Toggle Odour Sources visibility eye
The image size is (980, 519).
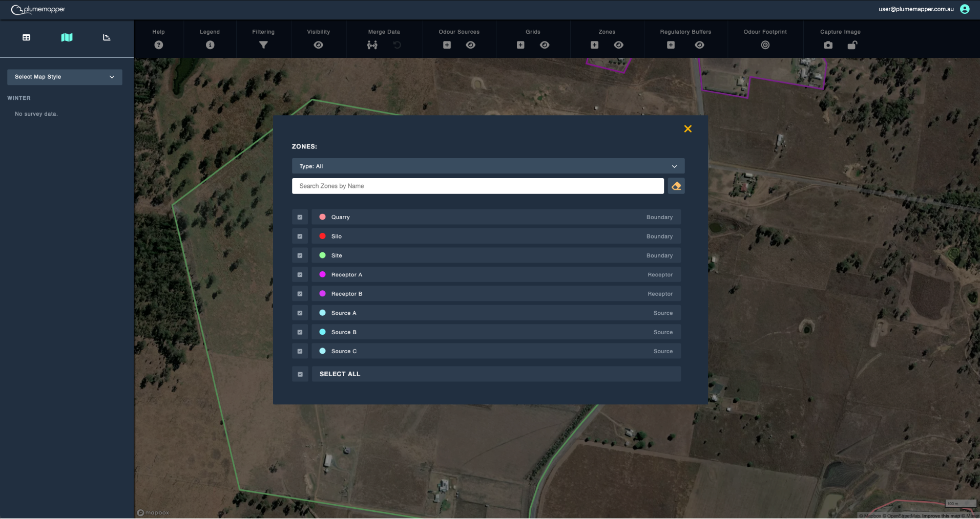pyautogui.click(x=471, y=45)
